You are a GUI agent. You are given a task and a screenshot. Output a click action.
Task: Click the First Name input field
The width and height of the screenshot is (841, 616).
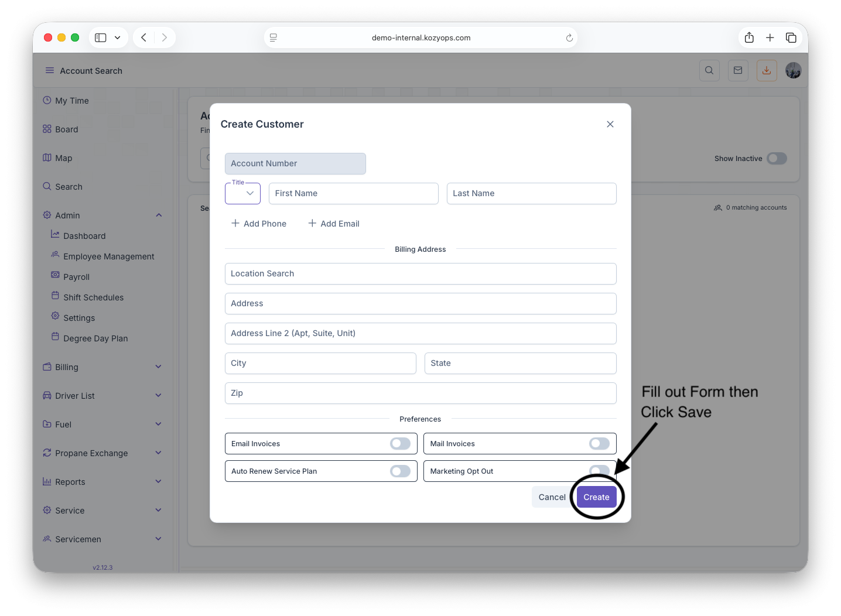[x=353, y=193]
